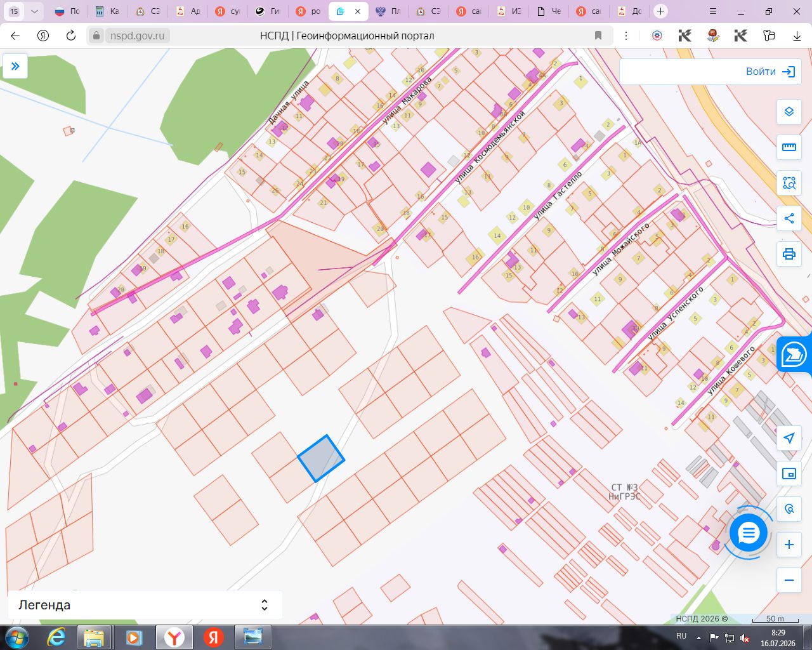Zoom in on the map

point(789,545)
